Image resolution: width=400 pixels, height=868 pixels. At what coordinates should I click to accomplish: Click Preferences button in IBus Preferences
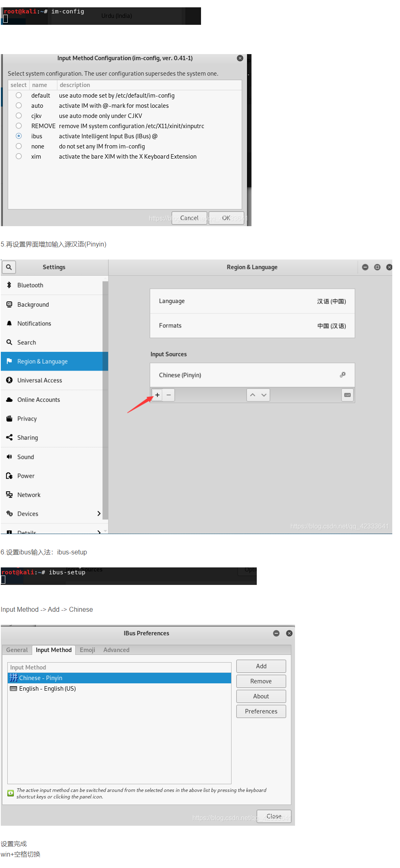(x=261, y=711)
